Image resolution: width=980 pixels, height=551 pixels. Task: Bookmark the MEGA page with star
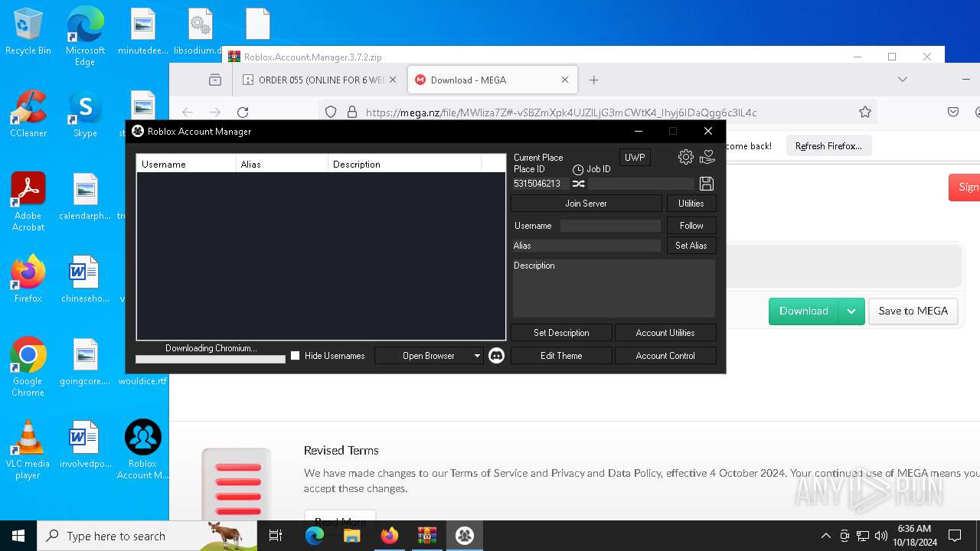pos(865,112)
